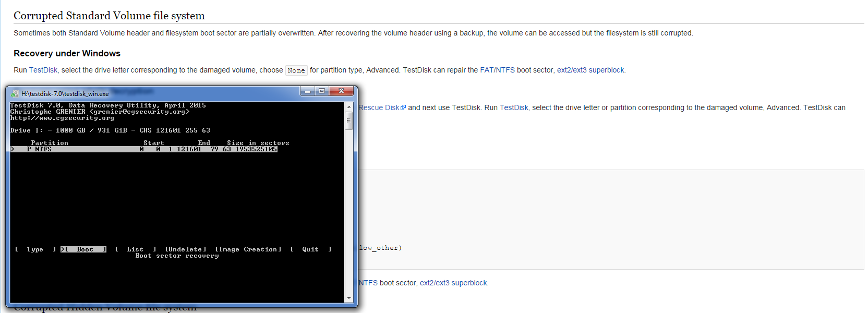Screen dimensions: 868x313
Task: Click the http://www.cgsecurity.org line
Action: [62, 118]
